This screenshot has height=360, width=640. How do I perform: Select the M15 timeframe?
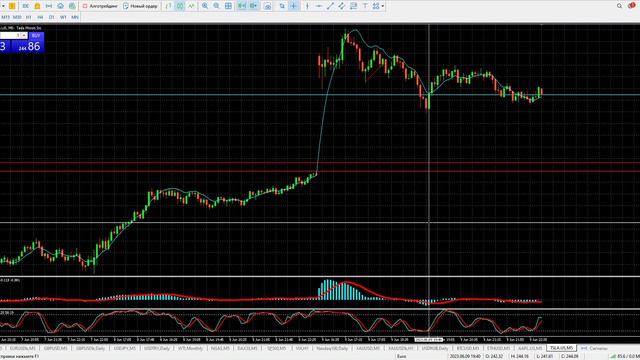tap(5, 17)
